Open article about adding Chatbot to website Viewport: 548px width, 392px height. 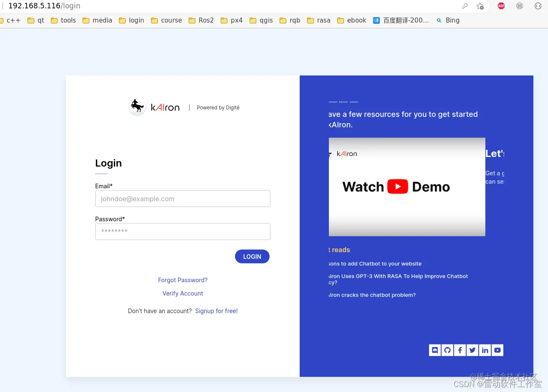375,264
